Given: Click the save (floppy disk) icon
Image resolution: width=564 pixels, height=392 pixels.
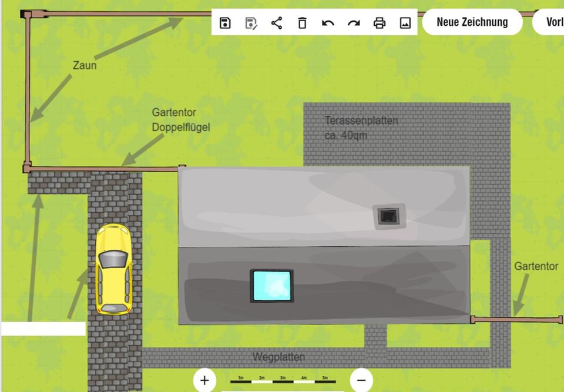Looking at the screenshot, I should [x=225, y=23].
